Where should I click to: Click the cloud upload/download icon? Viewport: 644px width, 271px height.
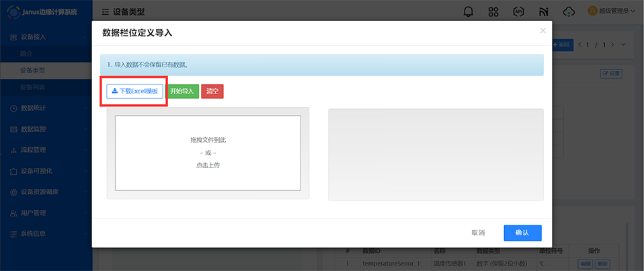click(569, 11)
